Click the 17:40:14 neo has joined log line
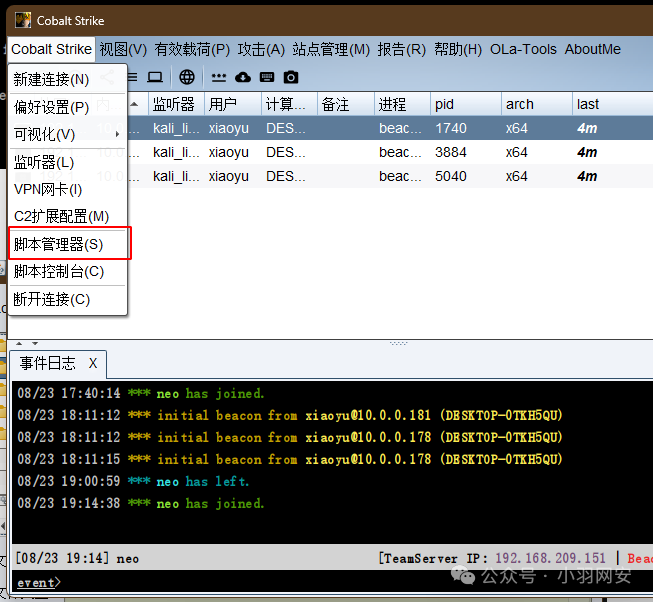The height and width of the screenshot is (602, 653). [141, 393]
